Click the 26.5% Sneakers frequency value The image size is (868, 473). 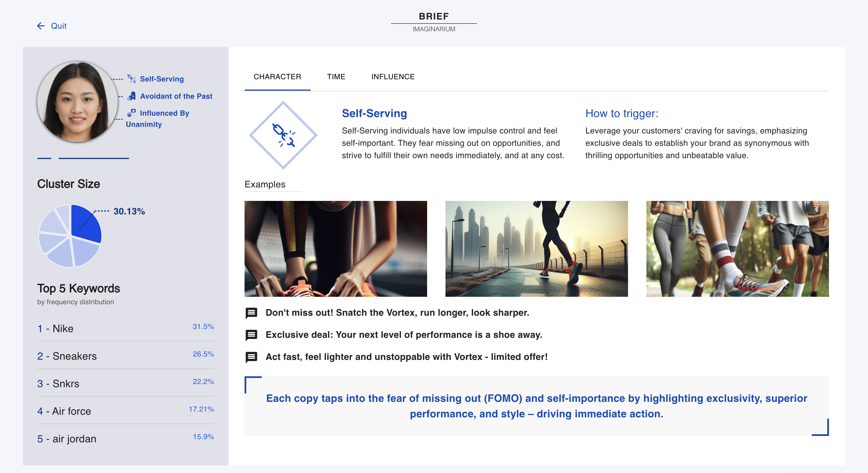tap(203, 354)
